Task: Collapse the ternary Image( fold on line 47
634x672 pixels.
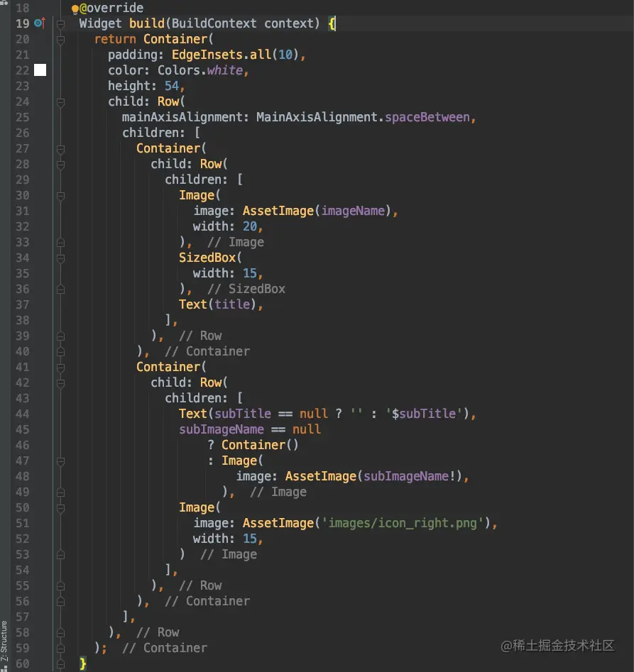Action: [60, 461]
